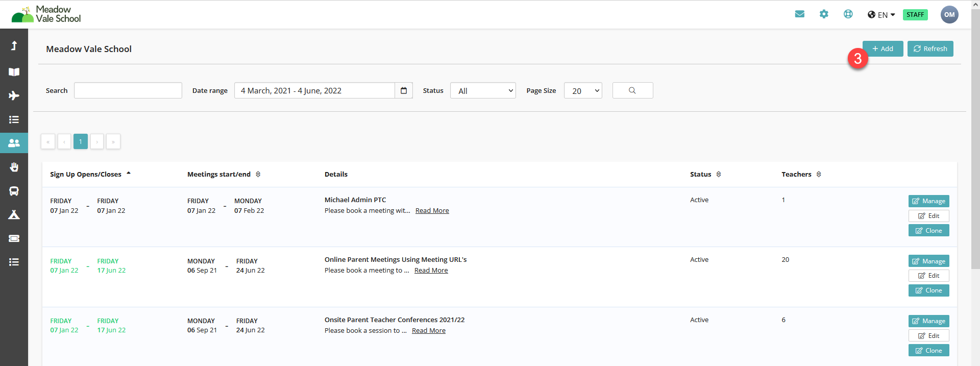This screenshot has width=980, height=366.
Task: Sort table by Status column
Action: 719,175
